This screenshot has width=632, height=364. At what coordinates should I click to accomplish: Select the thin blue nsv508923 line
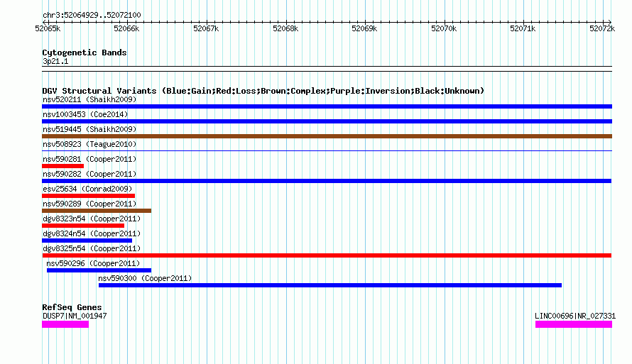(x=327, y=151)
